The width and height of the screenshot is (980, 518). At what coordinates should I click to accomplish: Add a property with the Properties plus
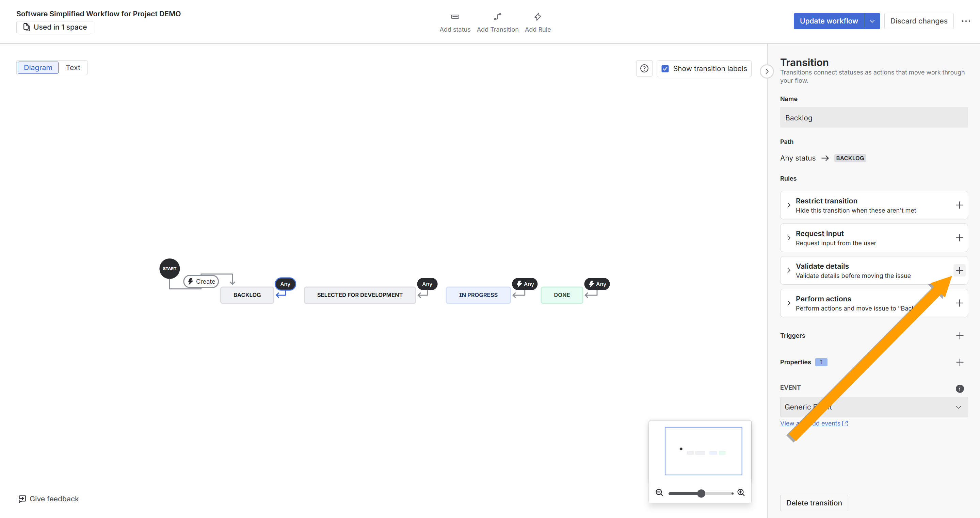pos(960,362)
